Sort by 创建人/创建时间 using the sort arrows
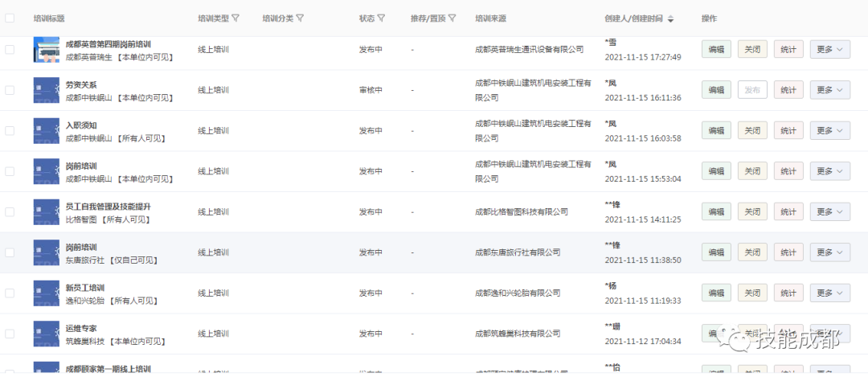The image size is (868, 377). [x=670, y=18]
